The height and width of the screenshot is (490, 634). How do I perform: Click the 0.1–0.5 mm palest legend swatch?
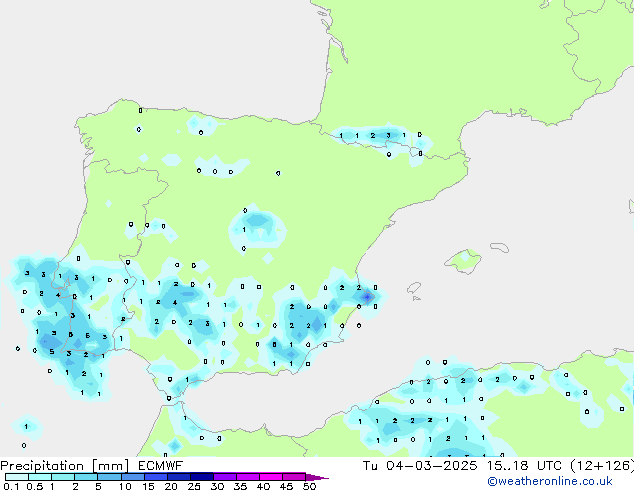tap(17, 477)
